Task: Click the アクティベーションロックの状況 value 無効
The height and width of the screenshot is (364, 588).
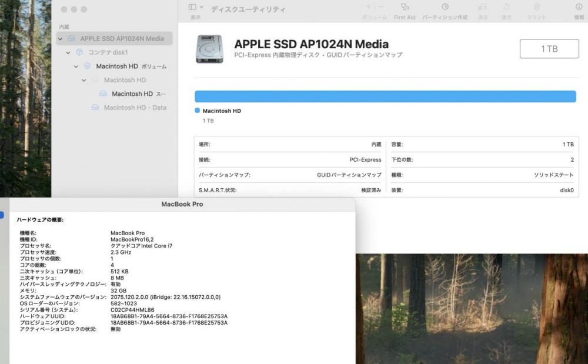Action: pyautogui.click(x=115, y=329)
